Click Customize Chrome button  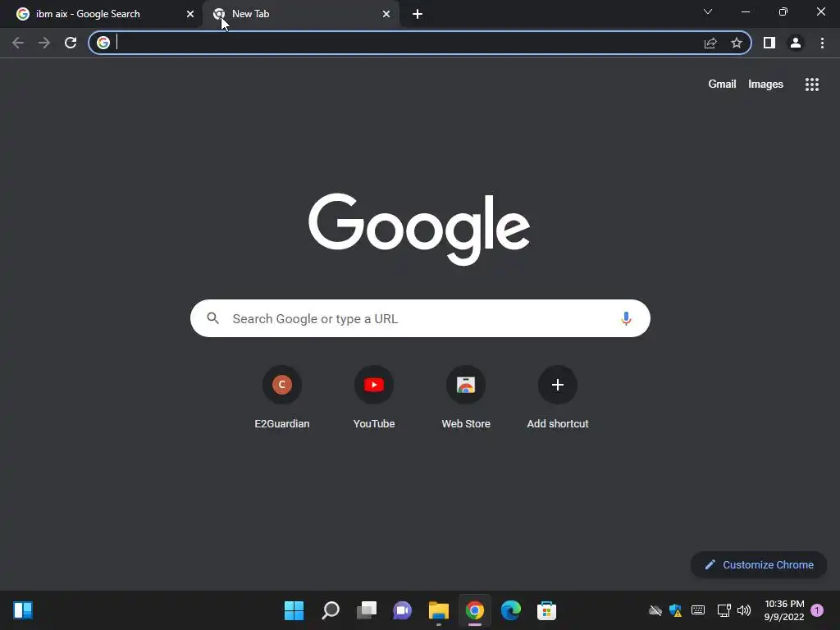coord(759,564)
